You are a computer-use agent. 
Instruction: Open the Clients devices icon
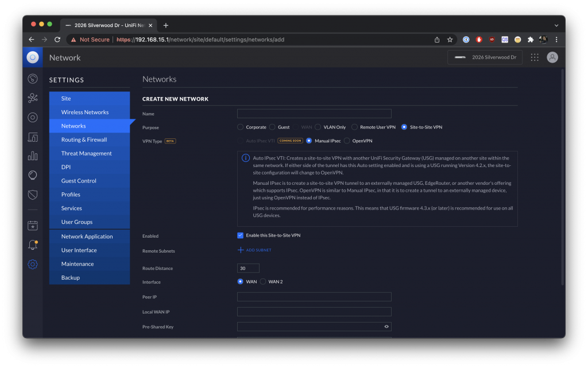coord(33,137)
